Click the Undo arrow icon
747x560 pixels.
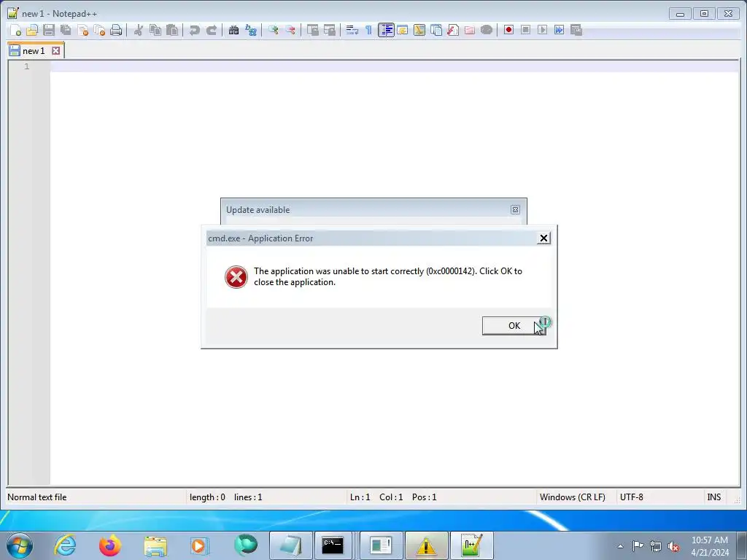pos(194,30)
